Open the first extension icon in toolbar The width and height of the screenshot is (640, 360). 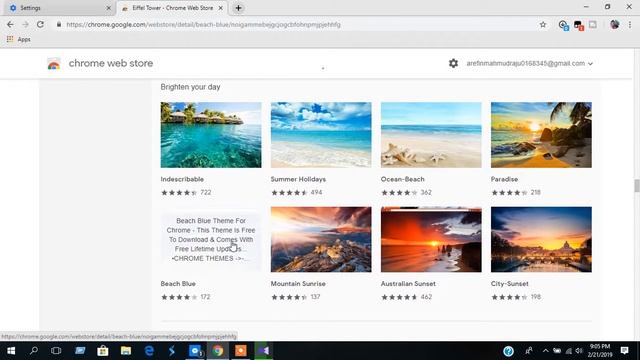[x=563, y=25]
